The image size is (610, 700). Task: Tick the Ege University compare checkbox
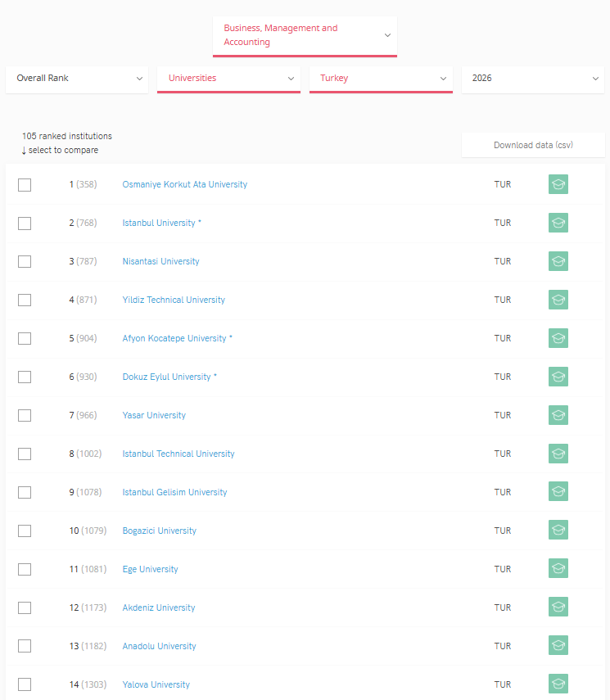click(25, 570)
